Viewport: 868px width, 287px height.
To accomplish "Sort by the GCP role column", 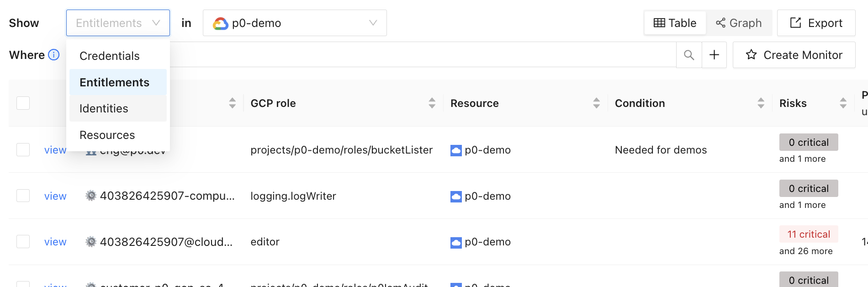I will [x=432, y=103].
